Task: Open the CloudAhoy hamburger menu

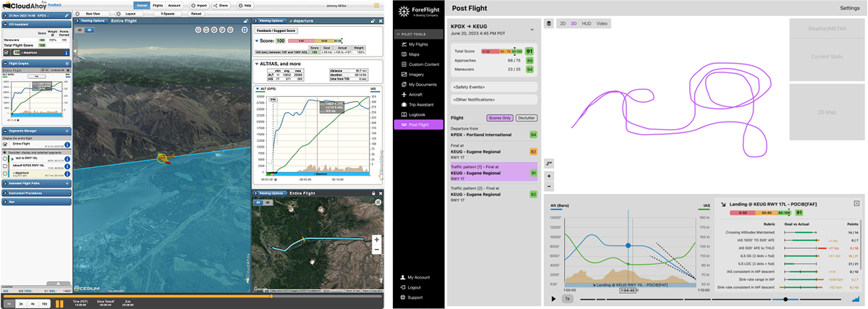Action: [x=376, y=5]
